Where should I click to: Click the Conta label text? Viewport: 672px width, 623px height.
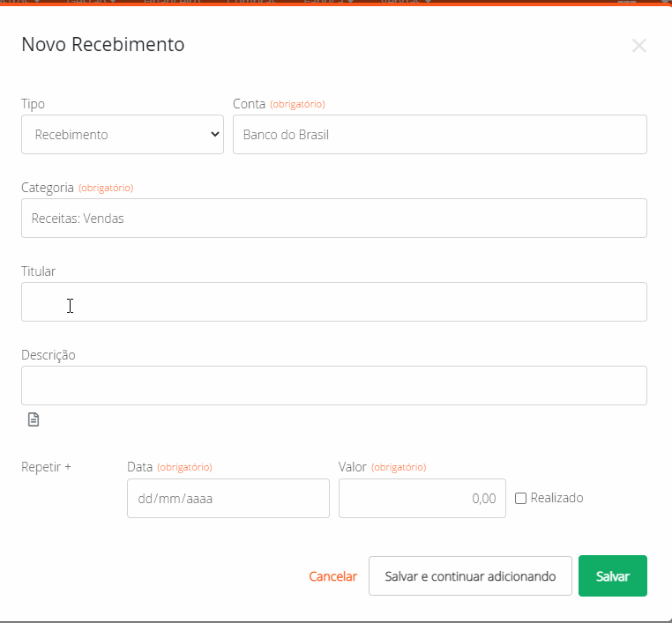[x=249, y=104]
